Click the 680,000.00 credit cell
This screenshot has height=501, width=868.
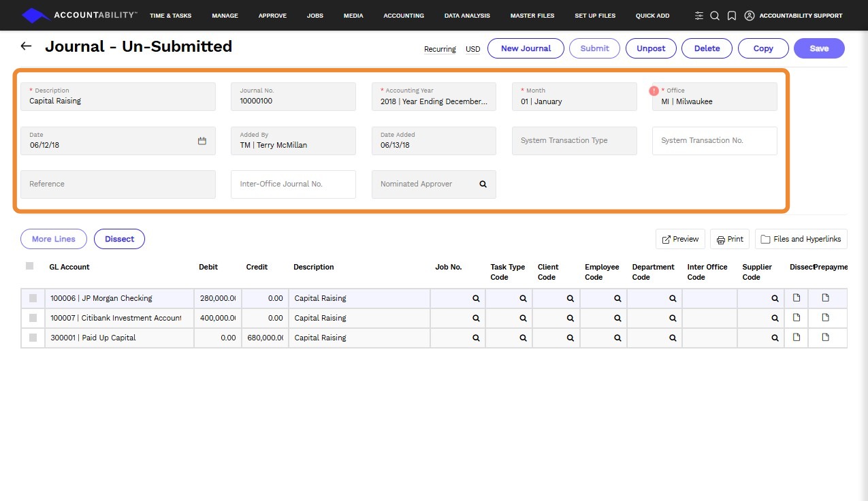(x=265, y=338)
